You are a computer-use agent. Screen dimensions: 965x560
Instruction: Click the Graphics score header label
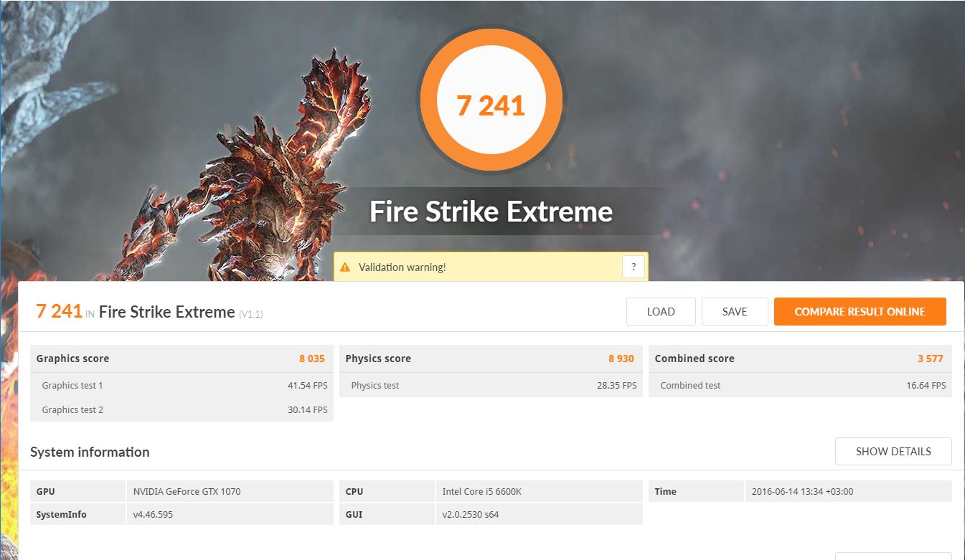(x=72, y=359)
